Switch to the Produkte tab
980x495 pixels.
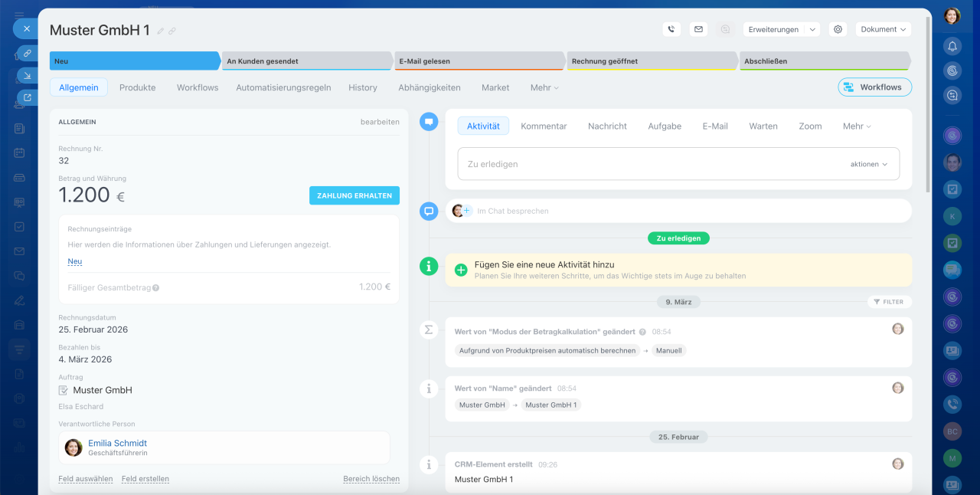(137, 87)
